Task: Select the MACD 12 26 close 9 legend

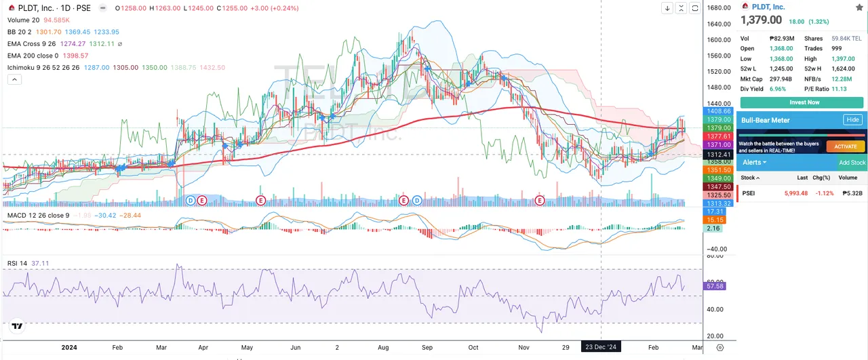Action: tap(38, 216)
